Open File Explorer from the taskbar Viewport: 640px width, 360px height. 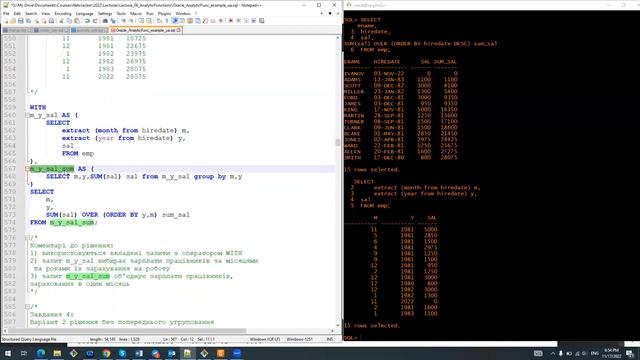pyautogui.click(x=57, y=353)
